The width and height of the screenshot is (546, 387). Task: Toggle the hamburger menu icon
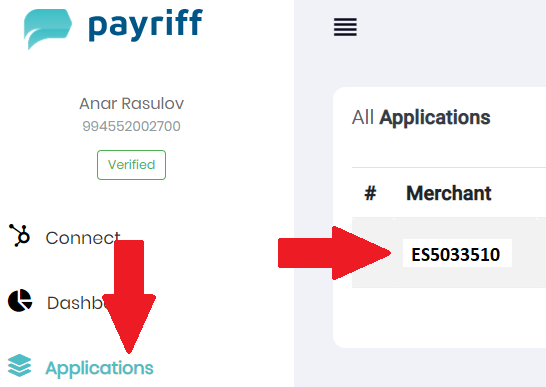tap(345, 27)
